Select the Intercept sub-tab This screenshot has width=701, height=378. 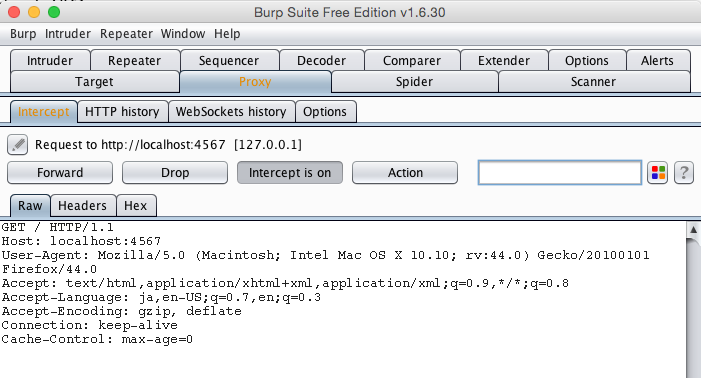click(43, 112)
